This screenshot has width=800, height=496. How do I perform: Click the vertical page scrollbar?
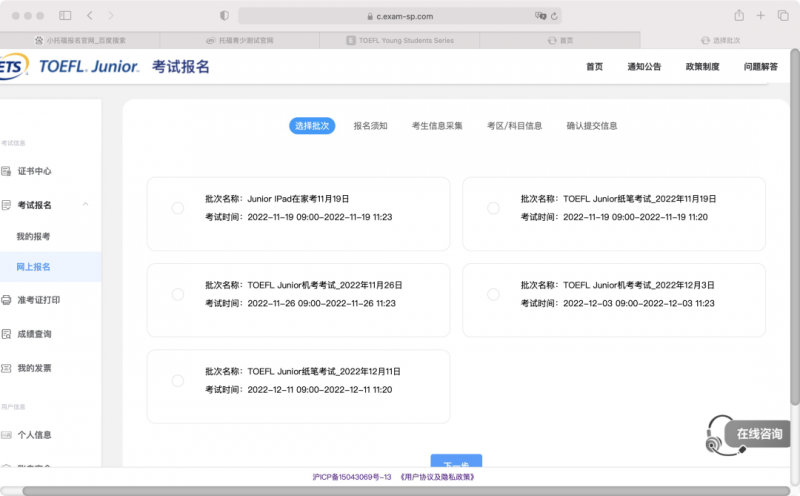pos(795,227)
